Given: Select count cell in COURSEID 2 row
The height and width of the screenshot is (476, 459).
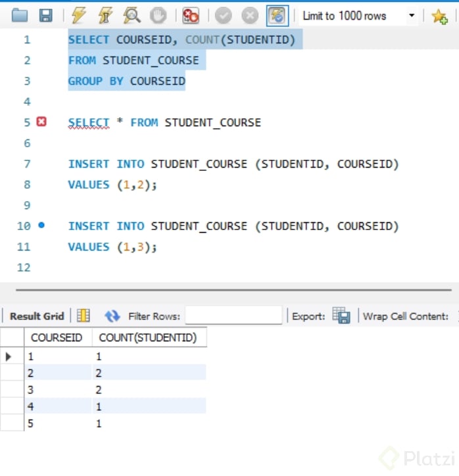Looking at the screenshot, I should coord(149,373).
